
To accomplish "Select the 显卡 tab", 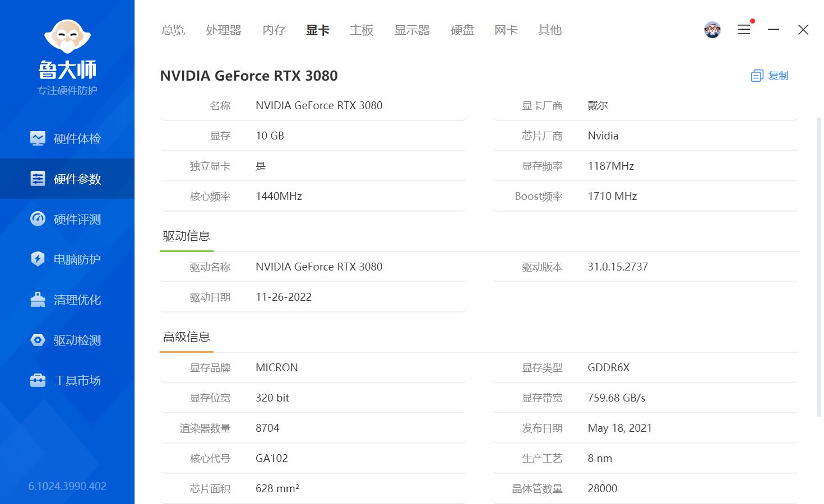I will point(318,30).
